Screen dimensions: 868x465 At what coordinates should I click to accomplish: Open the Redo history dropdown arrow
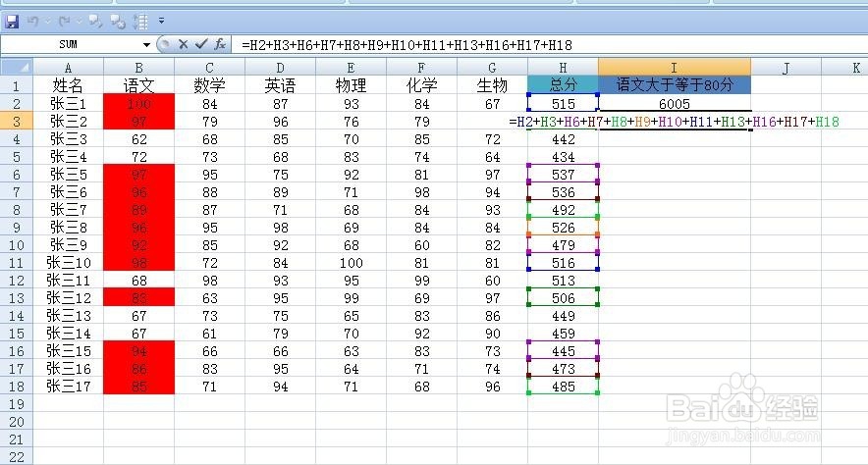point(80,22)
